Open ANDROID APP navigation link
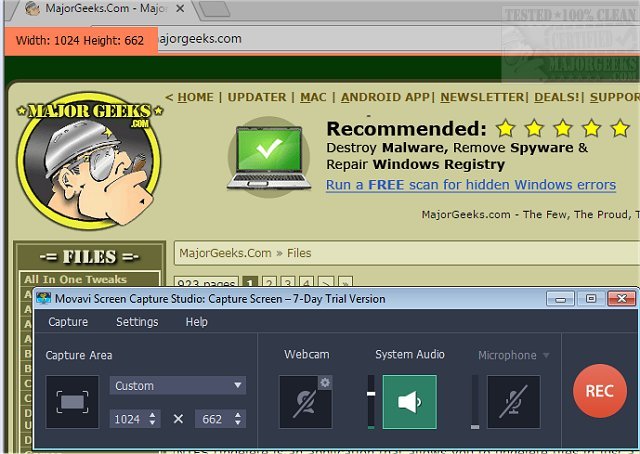Screen dimensions: 640x454 (x=385, y=97)
